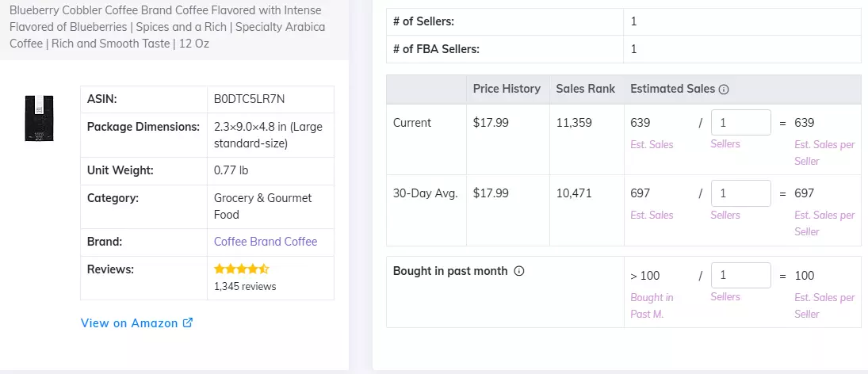Click the 30-Day Avg. row label
The image size is (868, 374).
point(425,193)
